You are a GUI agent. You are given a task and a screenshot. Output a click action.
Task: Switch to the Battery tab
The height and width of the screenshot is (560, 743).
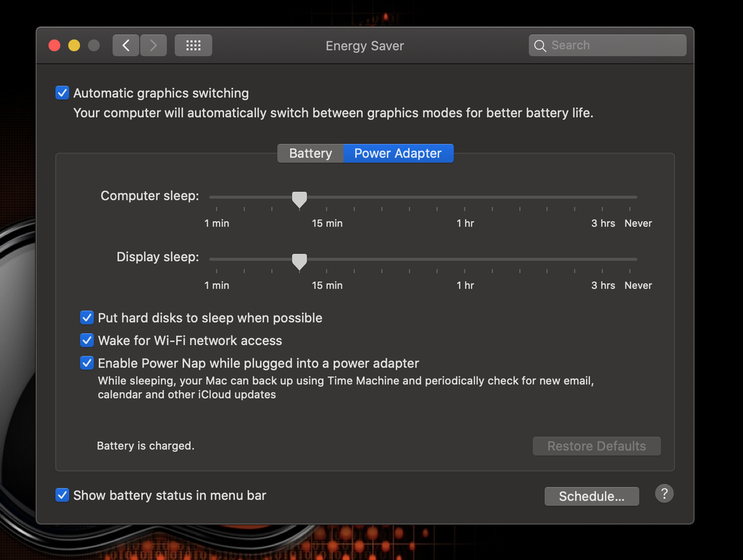point(310,153)
